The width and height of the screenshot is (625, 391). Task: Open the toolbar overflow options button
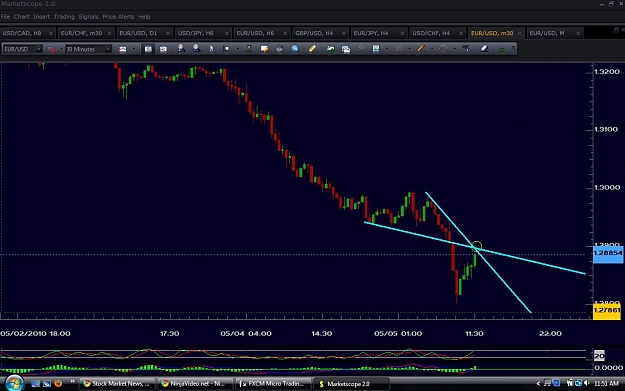click(513, 49)
